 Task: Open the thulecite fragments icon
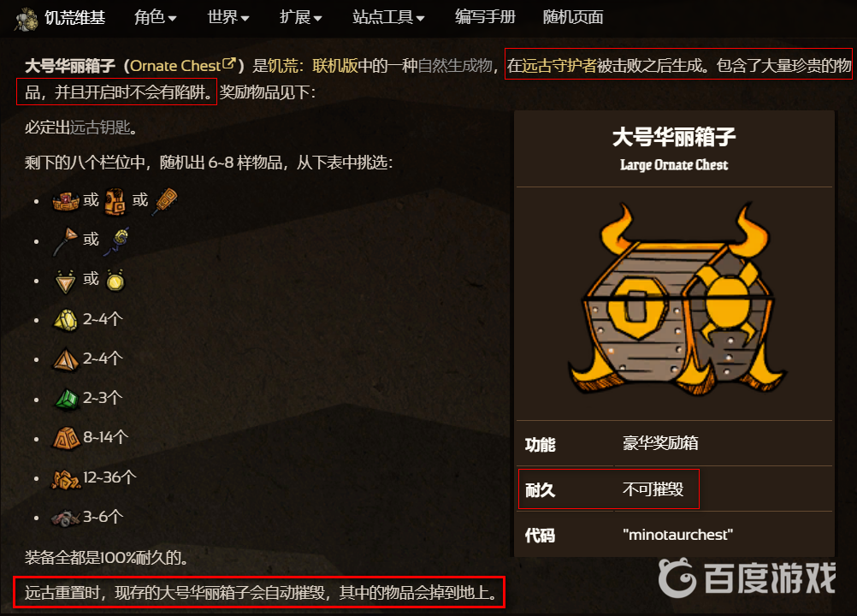(66, 479)
